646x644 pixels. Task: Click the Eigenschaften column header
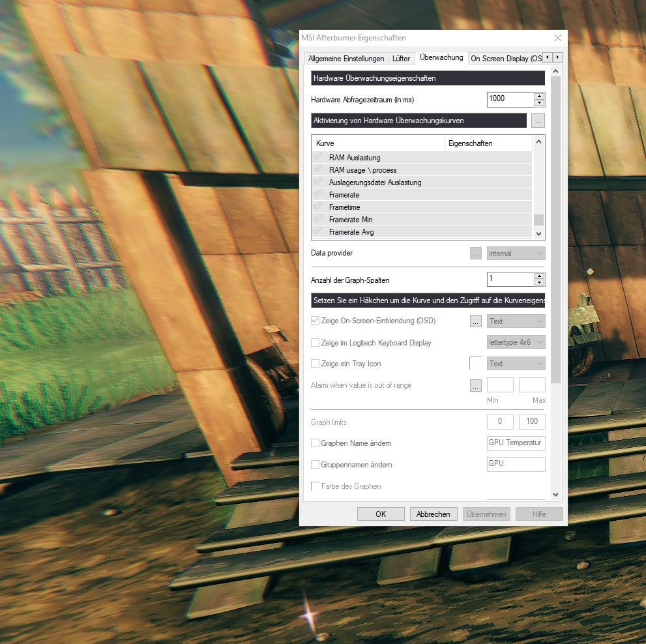(488, 143)
